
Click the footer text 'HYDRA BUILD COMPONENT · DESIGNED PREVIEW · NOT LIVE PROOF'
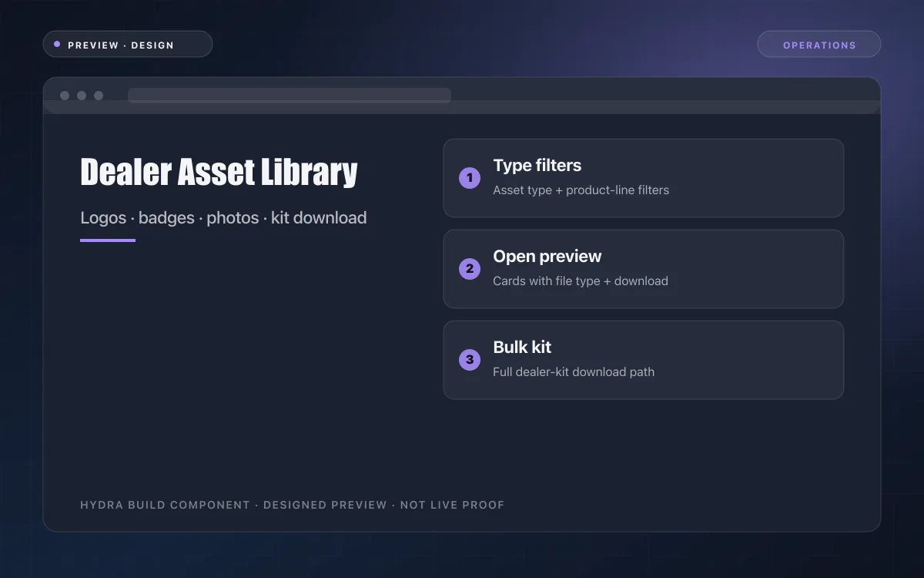(293, 506)
